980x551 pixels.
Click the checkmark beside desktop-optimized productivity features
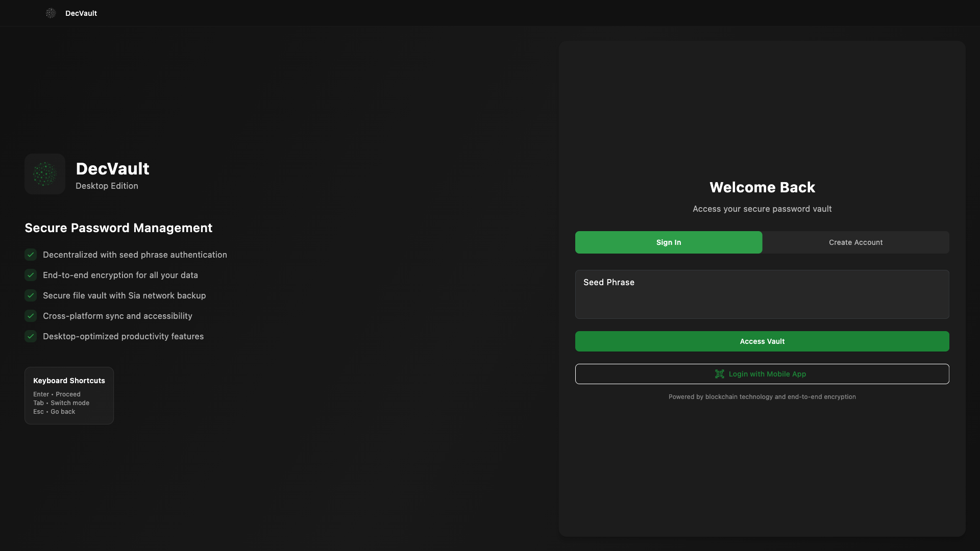pyautogui.click(x=30, y=336)
